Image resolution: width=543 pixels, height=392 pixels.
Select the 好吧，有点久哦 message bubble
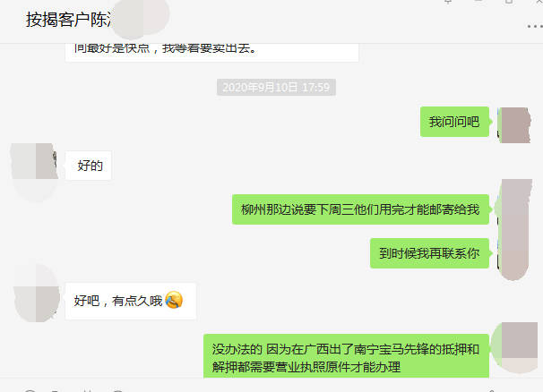[131, 301]
